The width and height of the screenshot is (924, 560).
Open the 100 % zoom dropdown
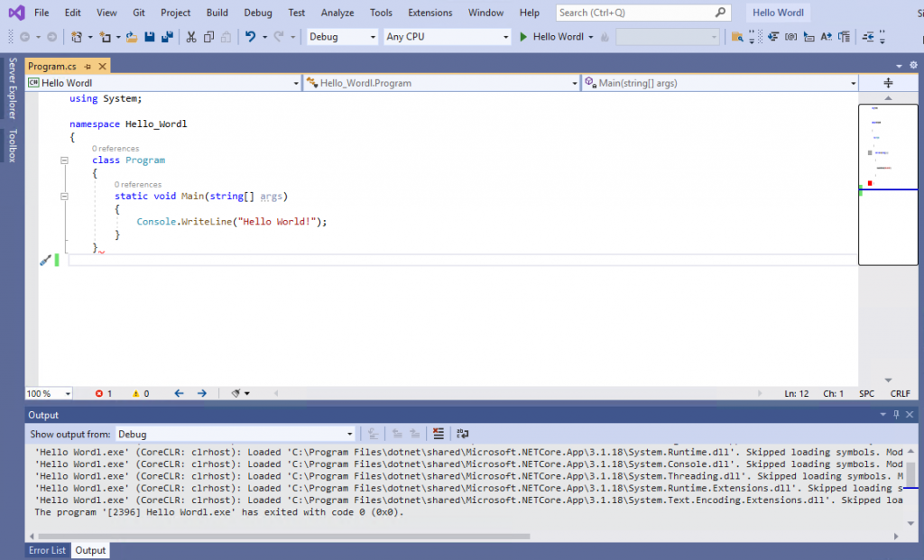tap(49, 393)
